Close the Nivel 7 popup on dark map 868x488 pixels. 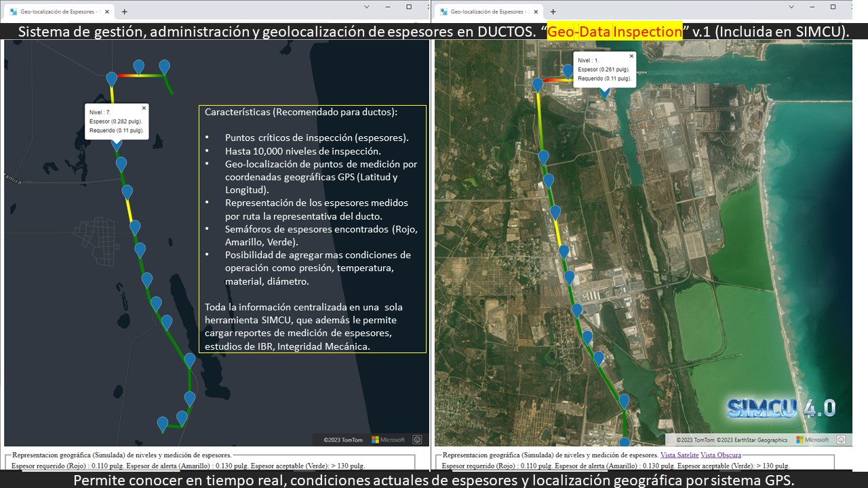[x=144, y=108]
